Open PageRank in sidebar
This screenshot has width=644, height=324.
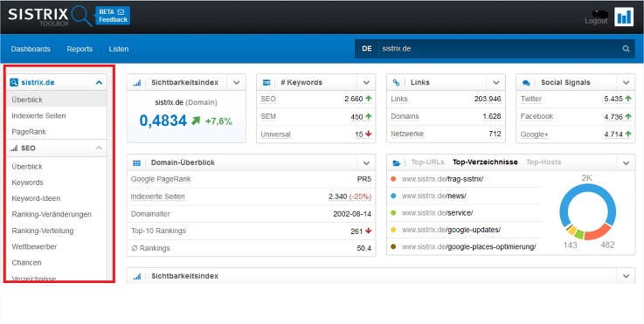point(29,132)
